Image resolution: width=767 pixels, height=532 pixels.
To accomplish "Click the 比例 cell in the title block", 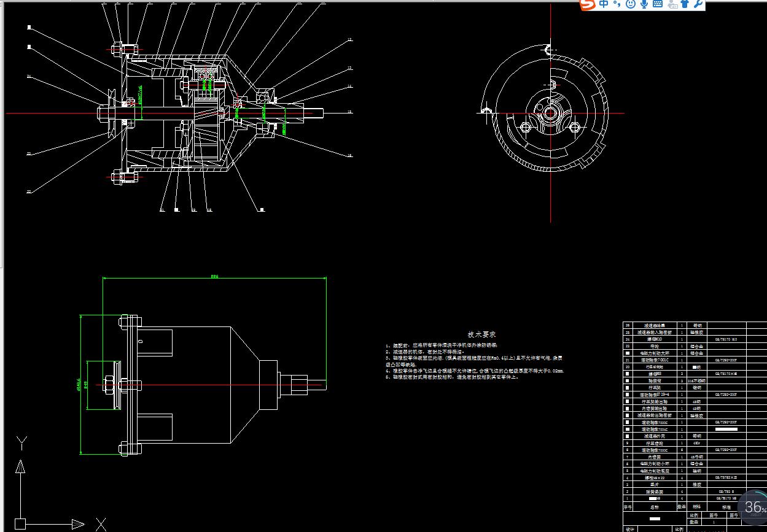I will [694, 516].
